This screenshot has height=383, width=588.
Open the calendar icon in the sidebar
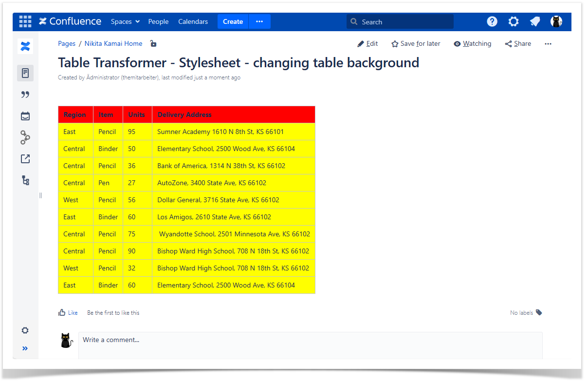(25, 116)
